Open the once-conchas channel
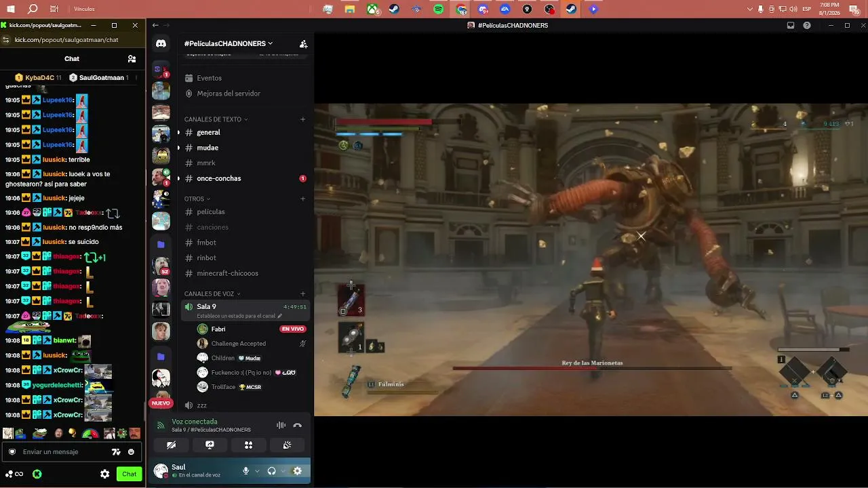Viewport: 868px width, 488px height. 245,178
